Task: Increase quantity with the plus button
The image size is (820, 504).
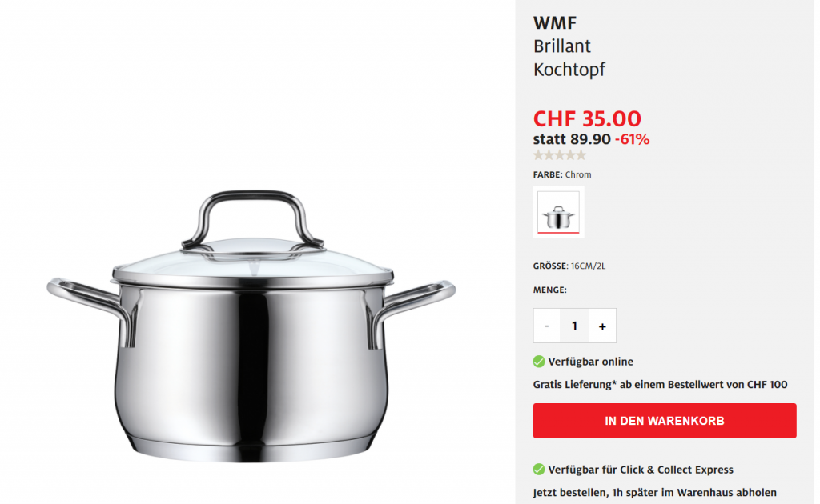Action: [602, 326]
